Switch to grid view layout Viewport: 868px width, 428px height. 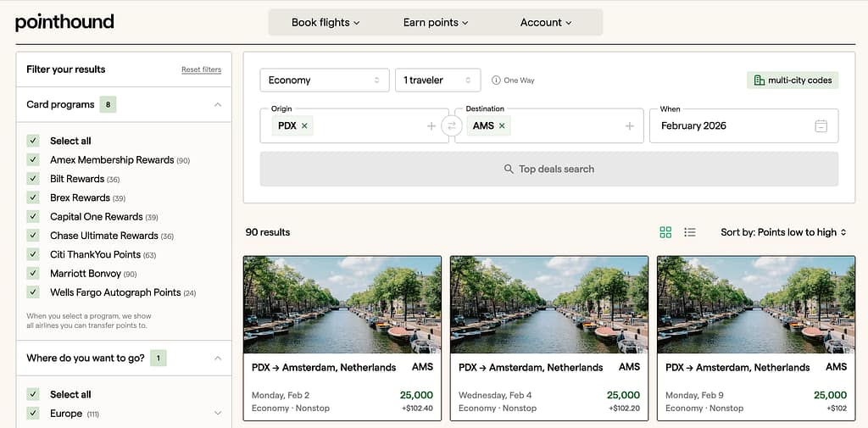(x=665, y=232)
